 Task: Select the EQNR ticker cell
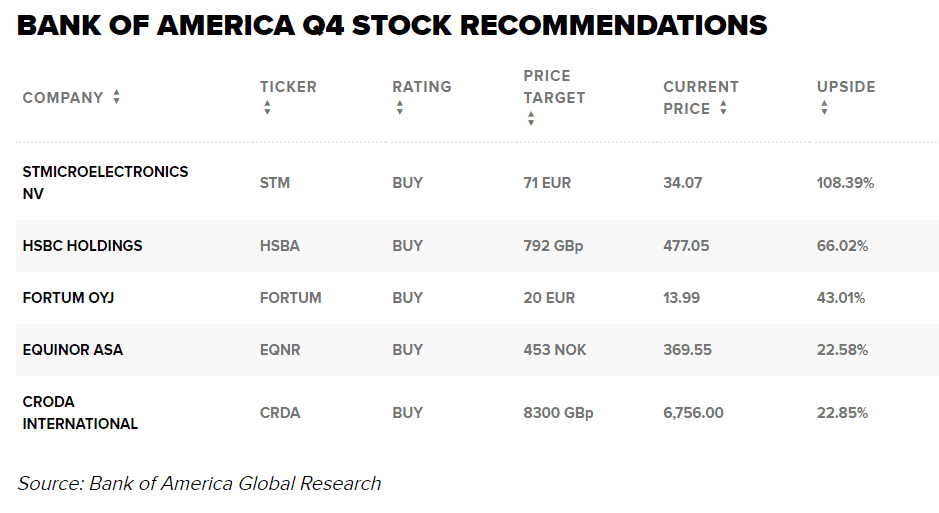[x=280, y=350]
